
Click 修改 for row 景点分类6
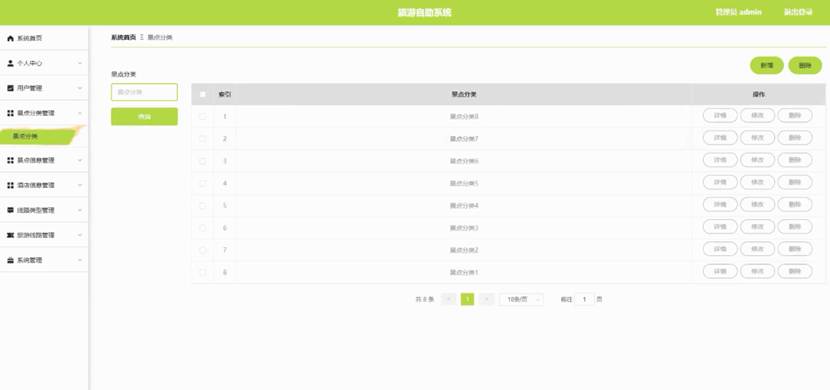[x=757, y=160]
